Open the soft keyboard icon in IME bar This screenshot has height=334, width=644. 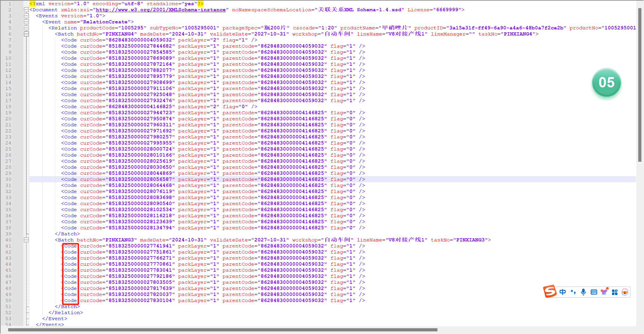pos(594,292)
